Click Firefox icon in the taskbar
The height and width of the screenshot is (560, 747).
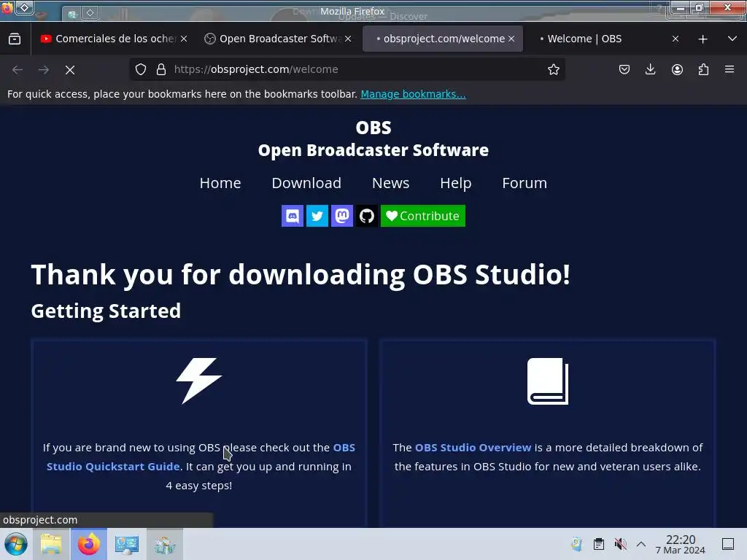[x=88, y=544]
